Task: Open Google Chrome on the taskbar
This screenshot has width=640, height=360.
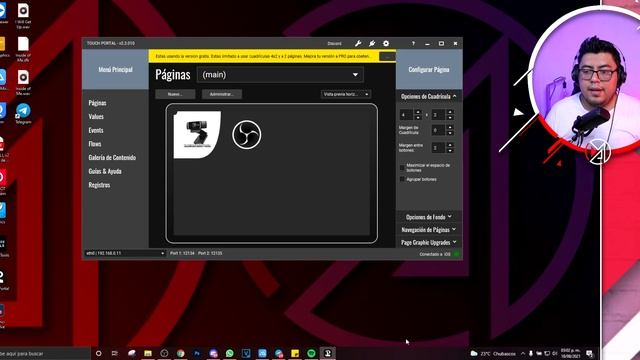Action: click(x=180, y=353)
